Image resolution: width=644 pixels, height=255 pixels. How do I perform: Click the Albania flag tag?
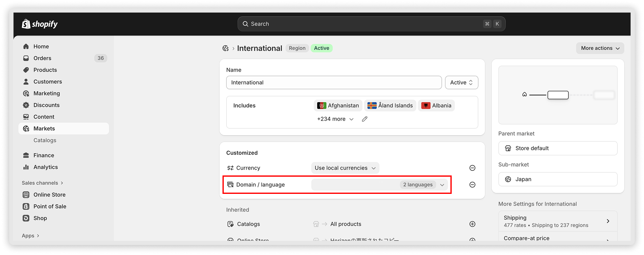tap(436, 106)
